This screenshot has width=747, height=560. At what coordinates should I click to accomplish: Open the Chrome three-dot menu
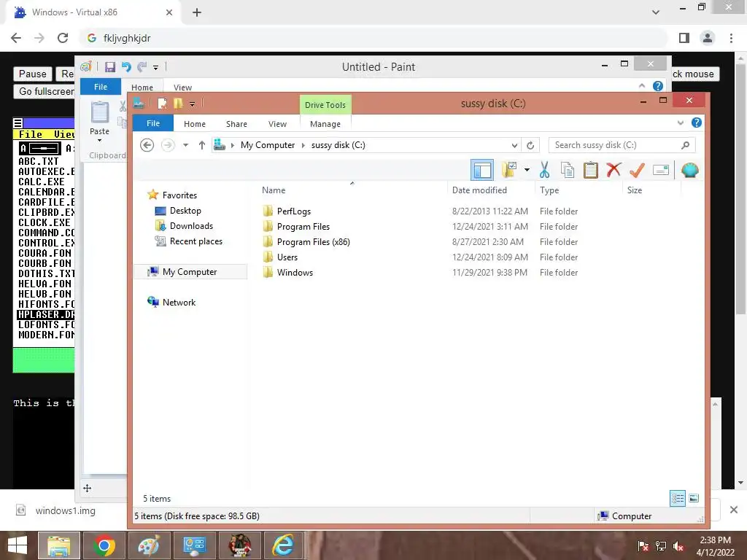731,38
